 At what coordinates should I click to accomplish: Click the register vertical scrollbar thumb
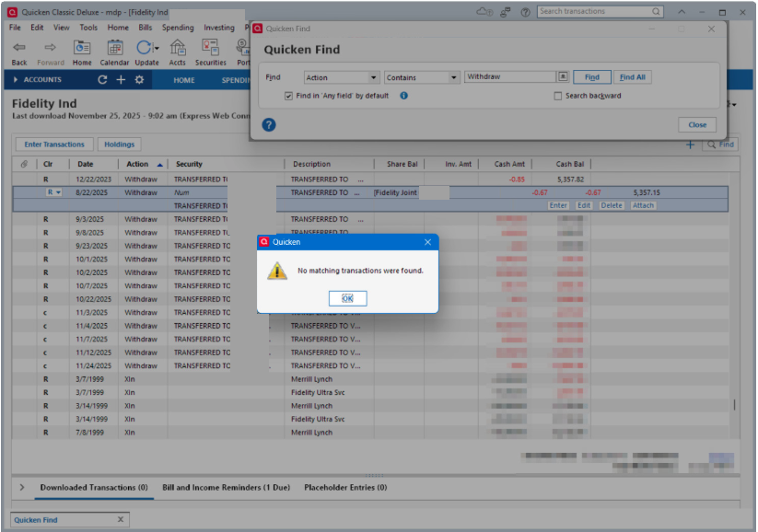pyautogui.click(x=734, y=404)
